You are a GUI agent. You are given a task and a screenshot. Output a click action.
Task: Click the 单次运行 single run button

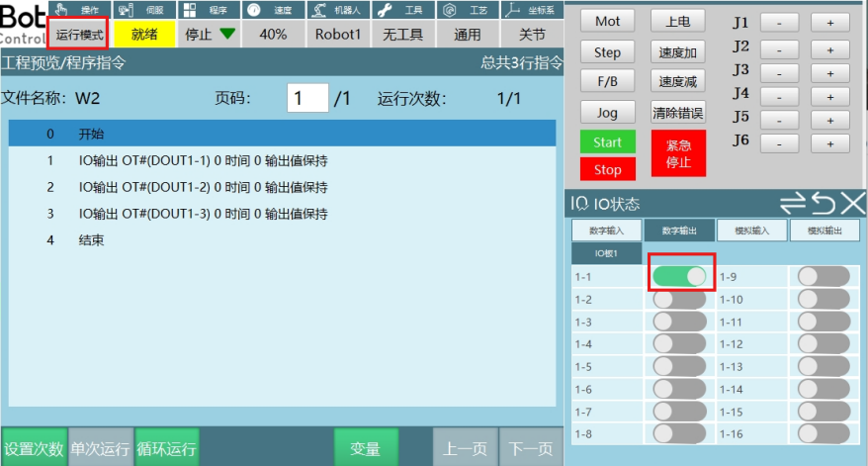100,448
